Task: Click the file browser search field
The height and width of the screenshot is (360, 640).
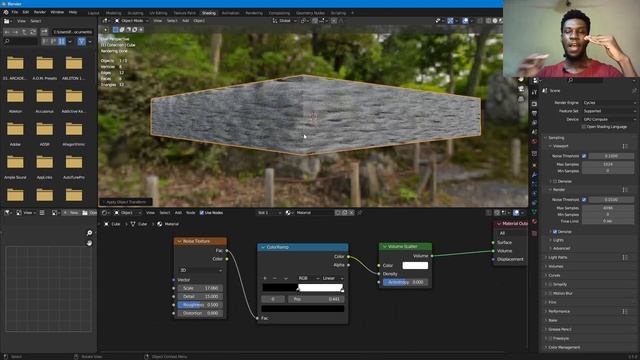Action: pyautogui.click(x=20, y=41)
